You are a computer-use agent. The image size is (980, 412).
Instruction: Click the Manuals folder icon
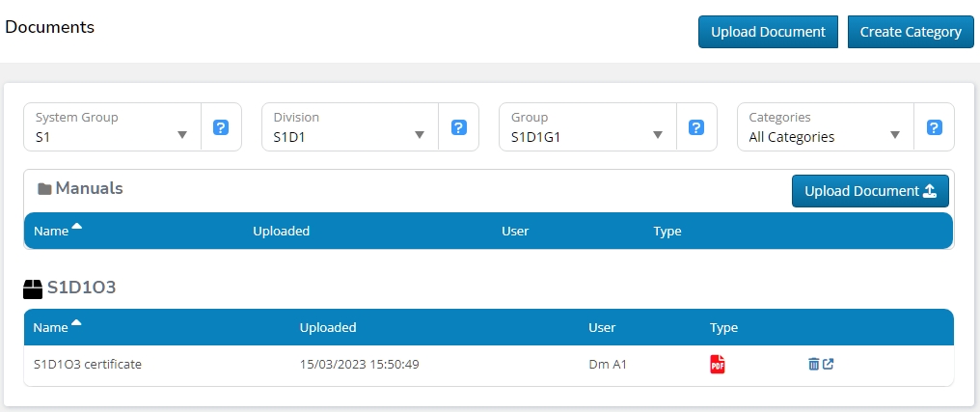(x=44, y=189)
